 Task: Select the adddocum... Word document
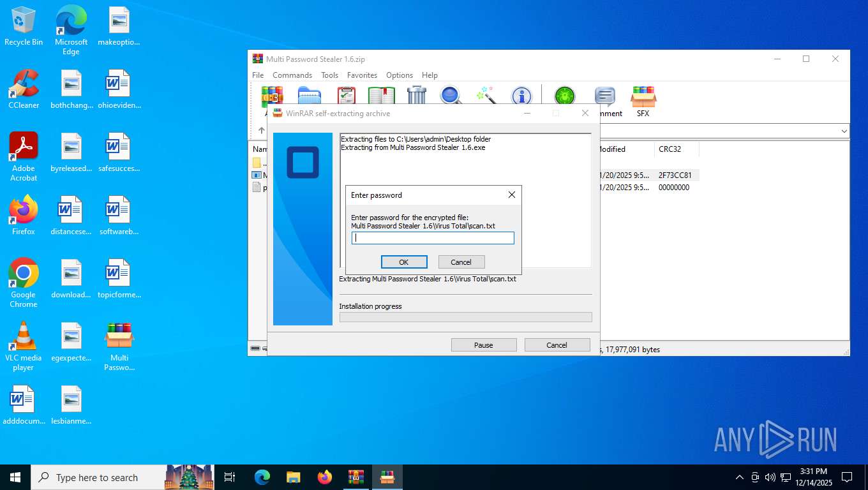[24, 405]
